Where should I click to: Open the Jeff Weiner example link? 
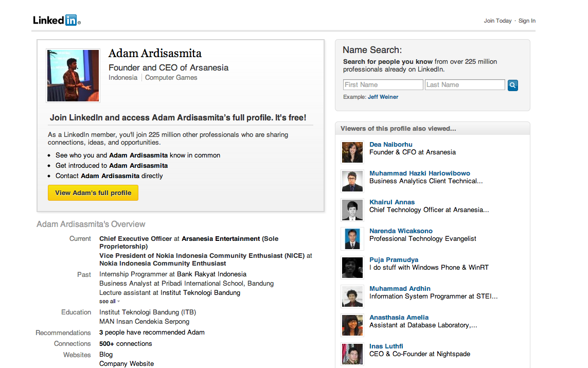pyautogui.click(x=383, y=97)
